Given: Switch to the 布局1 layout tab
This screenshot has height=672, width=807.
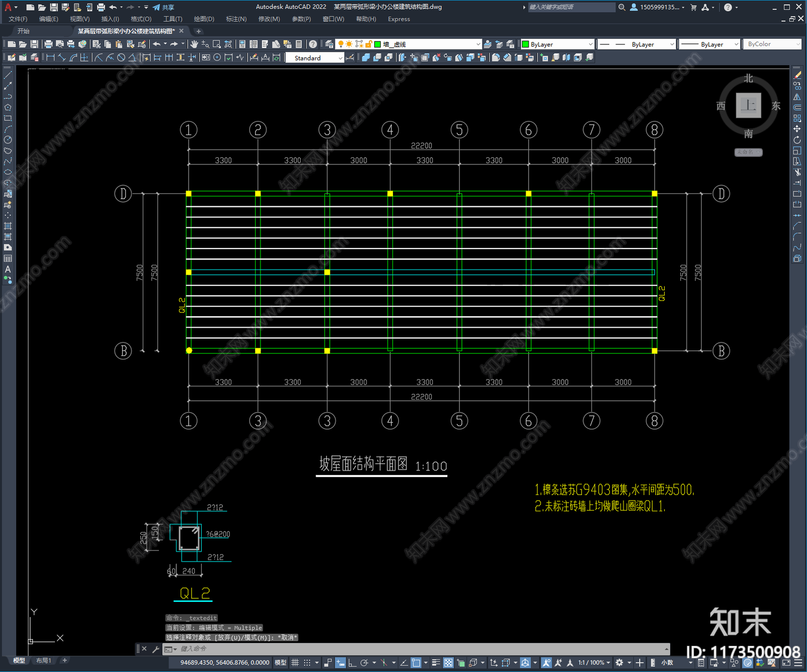Looking at the screenshot, I should [44, 660].
